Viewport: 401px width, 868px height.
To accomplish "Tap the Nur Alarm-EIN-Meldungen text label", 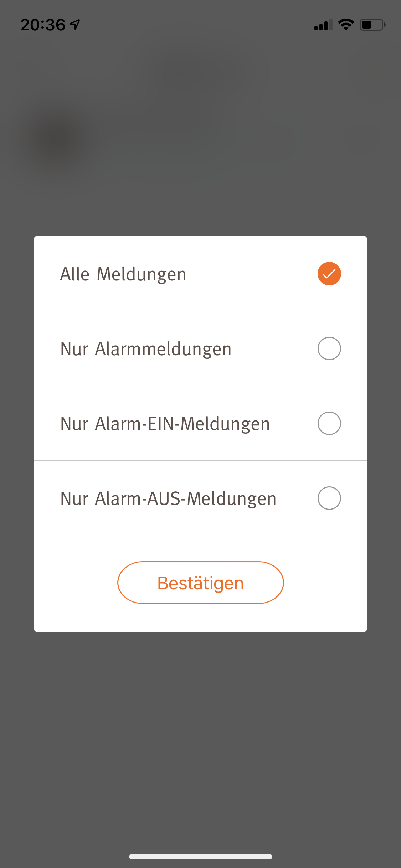I will pyautogui.click(x=165, y=424).
